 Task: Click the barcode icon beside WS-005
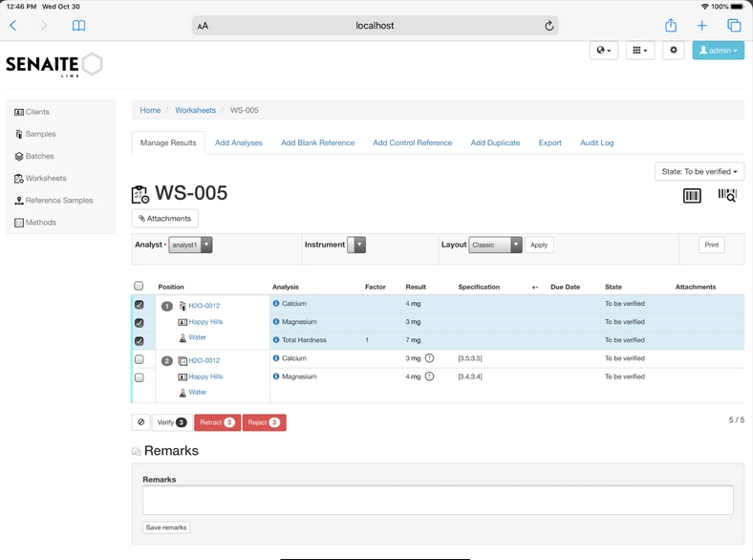click(692, 195)
